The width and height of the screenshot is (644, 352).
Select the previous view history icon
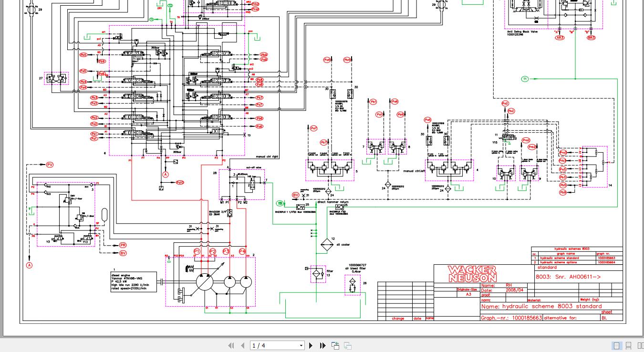(x=335, y=345)
